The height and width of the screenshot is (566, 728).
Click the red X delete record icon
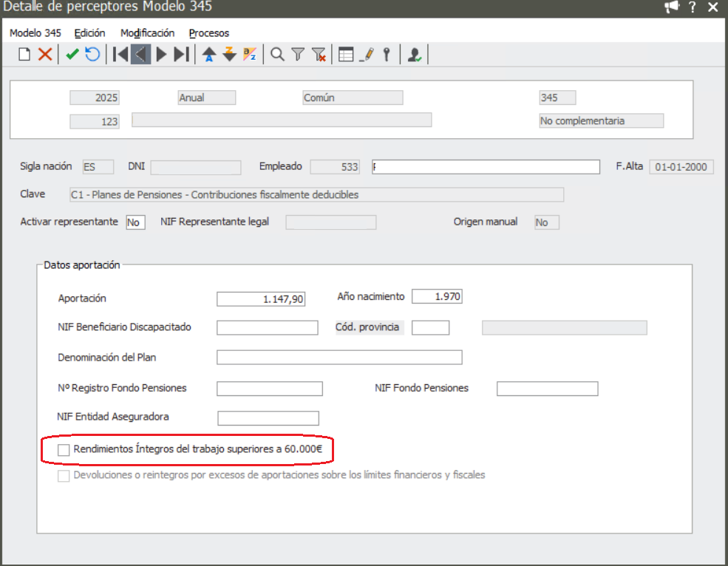(x=45, y=54)
